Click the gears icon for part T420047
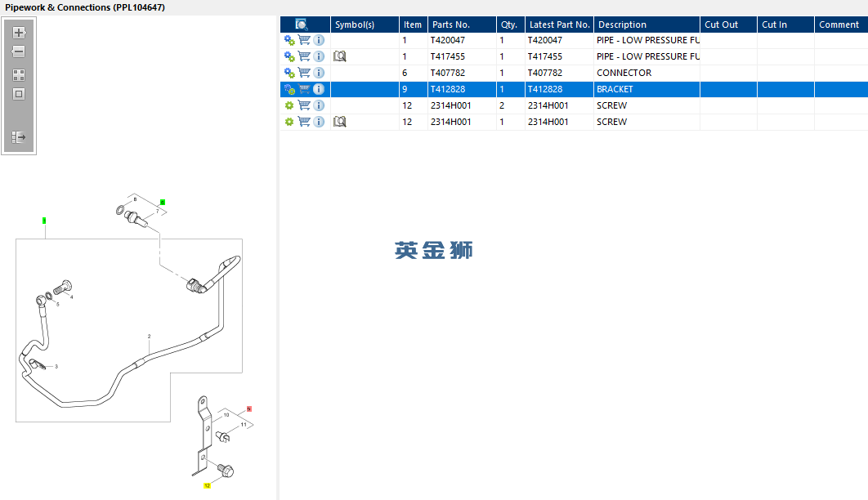This screenshot has height=500, width=868. [289, 40]
